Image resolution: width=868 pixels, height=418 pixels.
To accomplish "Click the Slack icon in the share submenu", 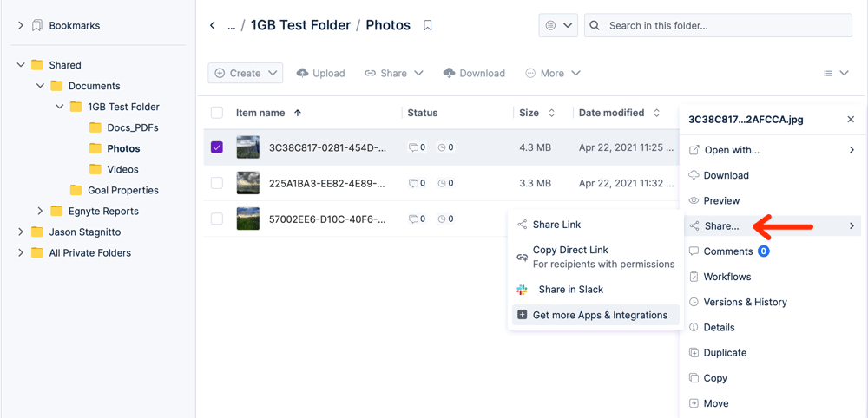I will click(x=522, y=290).
